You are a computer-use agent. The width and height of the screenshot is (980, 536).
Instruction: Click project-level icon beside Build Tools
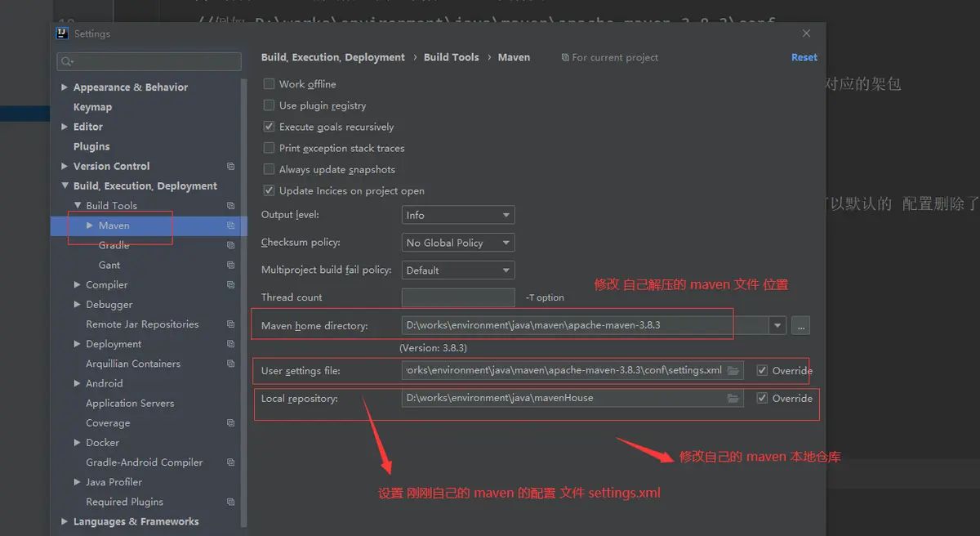pos(231,206)
